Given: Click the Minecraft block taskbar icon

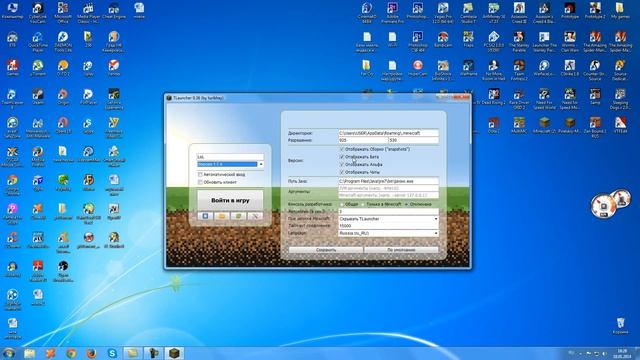Looking at the screenshot, I should pyautogui.click(x=174, y=353).
